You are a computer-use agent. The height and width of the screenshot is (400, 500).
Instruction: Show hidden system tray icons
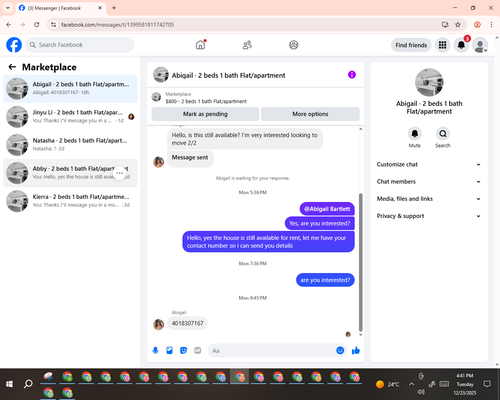412,384
